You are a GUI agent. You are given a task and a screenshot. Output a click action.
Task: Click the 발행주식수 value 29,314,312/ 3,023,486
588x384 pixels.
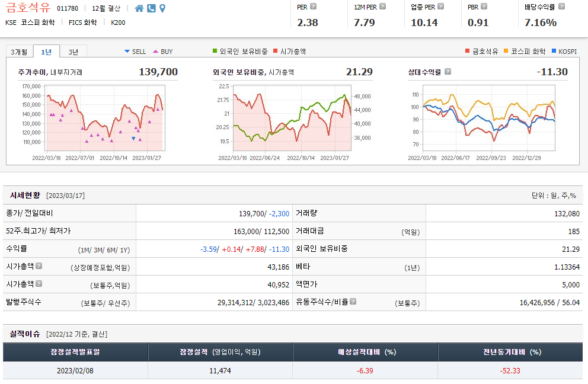click(x=253, y=302)
